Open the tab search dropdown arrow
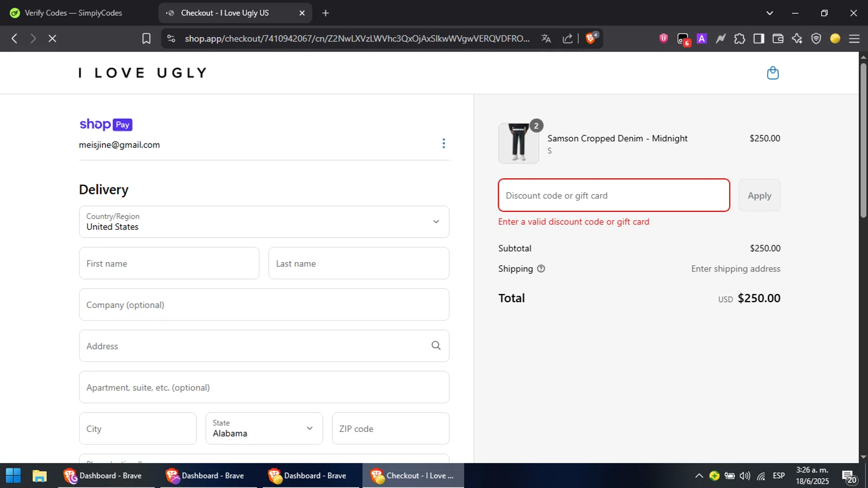 [770, 13]
